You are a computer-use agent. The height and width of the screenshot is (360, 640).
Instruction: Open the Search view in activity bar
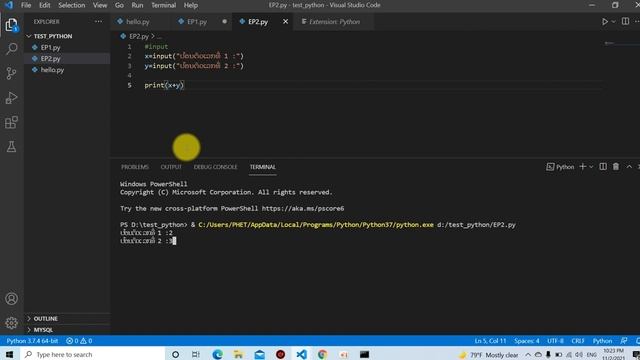click(x=11, y=49)
